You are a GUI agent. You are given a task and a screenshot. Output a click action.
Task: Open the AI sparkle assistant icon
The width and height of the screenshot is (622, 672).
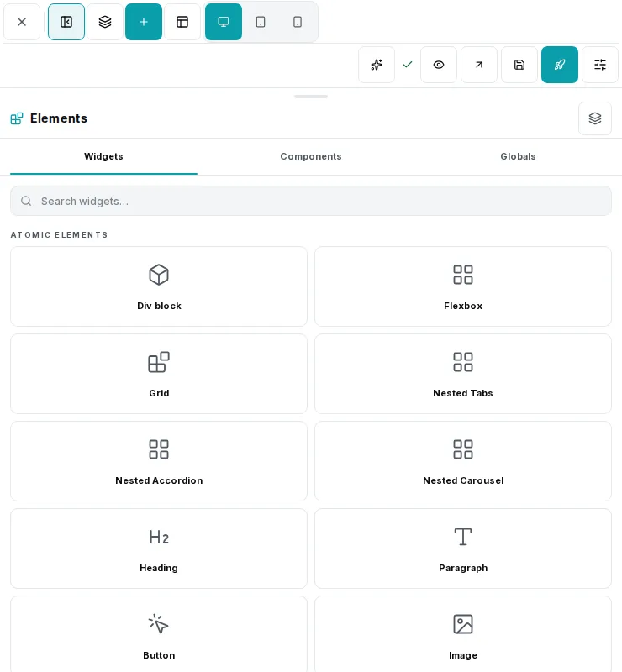pos(377,65)
